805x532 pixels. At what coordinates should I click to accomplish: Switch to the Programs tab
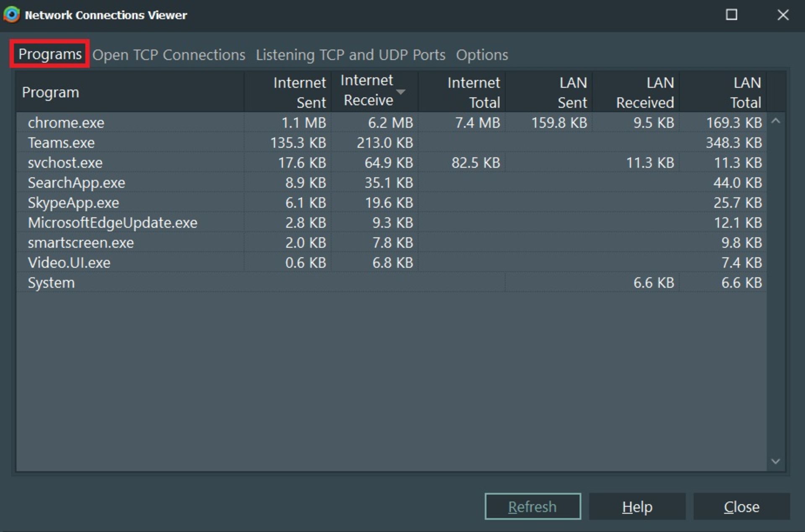point(50,54)
